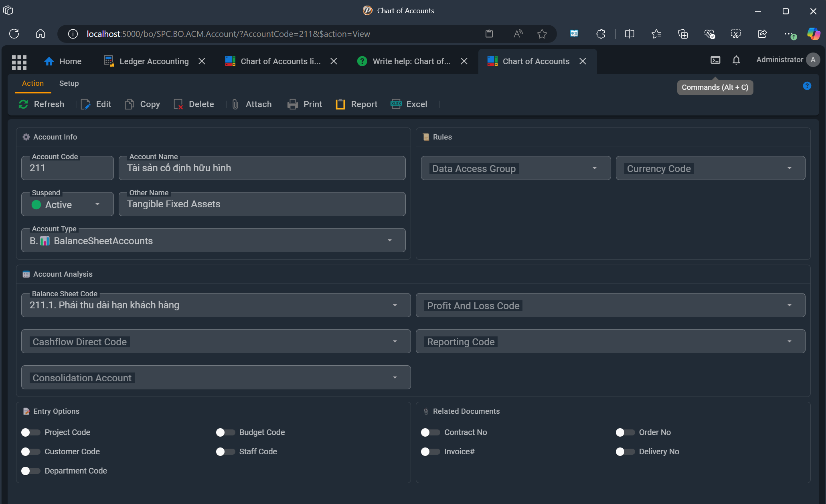Viewport: 826px width, 504px height.
Task: Toggle the Staff Code switch
Action: 226,451
